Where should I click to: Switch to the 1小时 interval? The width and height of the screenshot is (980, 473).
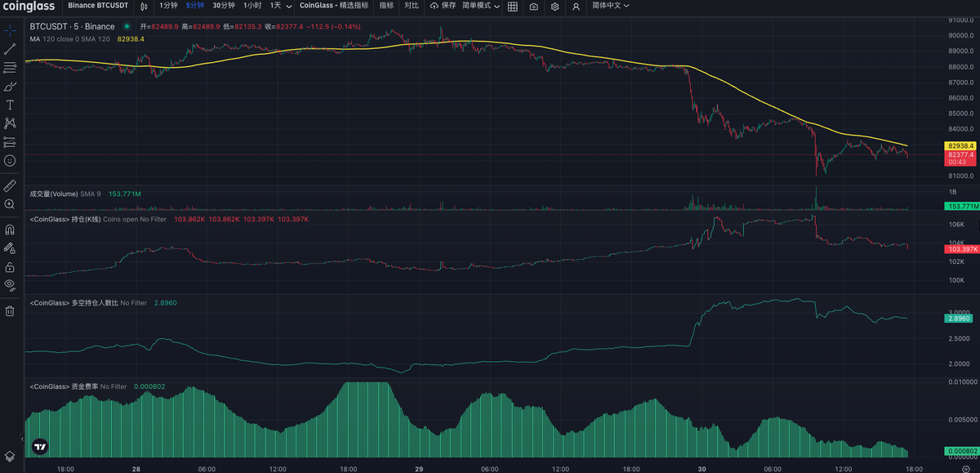[252, 5]
